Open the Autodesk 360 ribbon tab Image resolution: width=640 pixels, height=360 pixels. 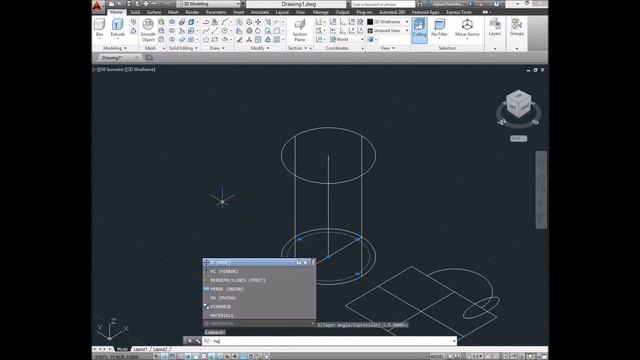click(392, 12)
